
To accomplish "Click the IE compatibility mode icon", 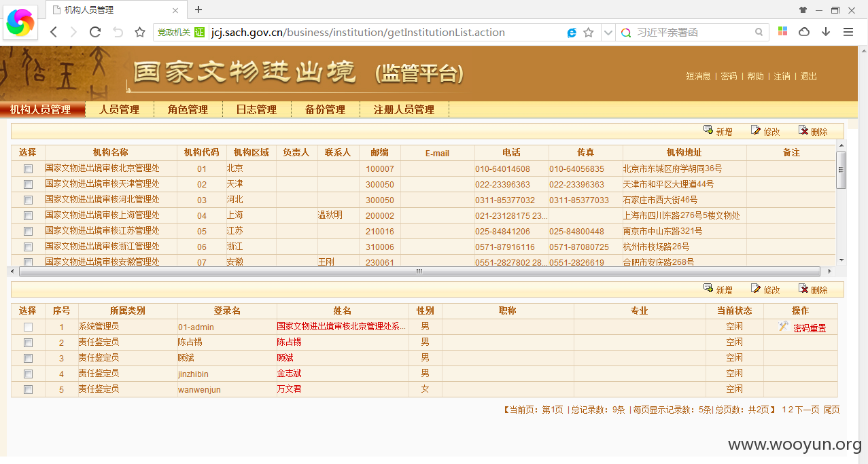I will click(x=572, y=32).
